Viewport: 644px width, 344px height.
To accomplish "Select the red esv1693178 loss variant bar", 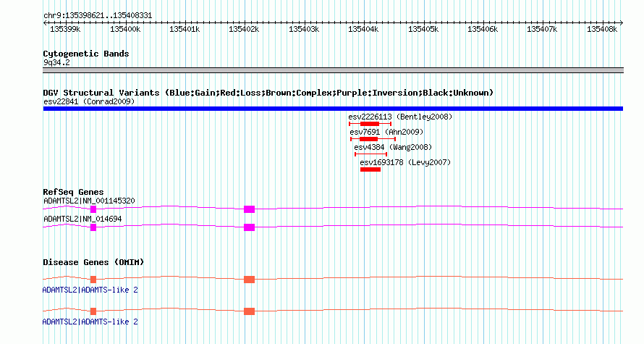I will 370,169.
